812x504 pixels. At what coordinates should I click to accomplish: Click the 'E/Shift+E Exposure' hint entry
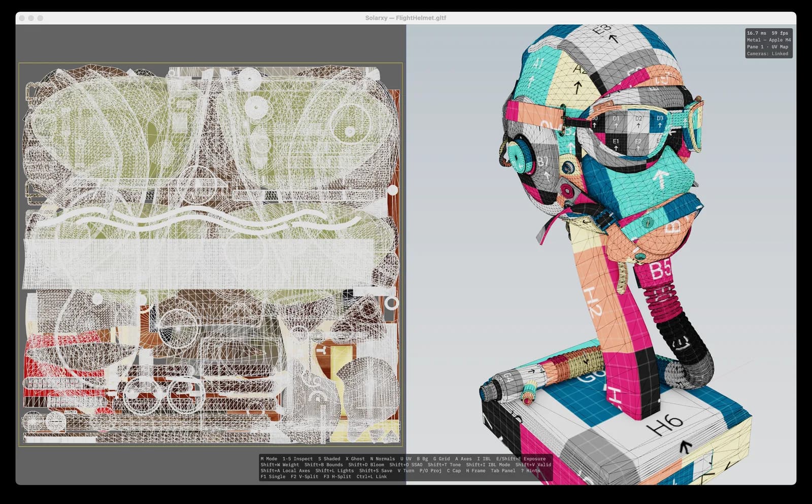(521, 459)
